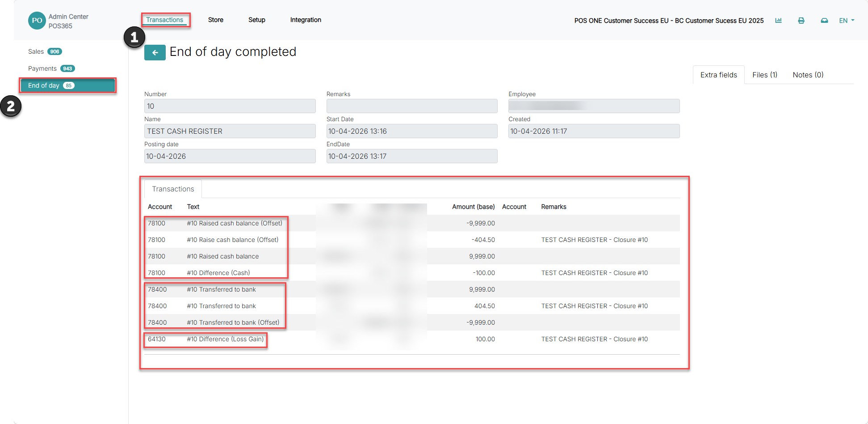Click the Remarks input field
The image size is (868, 424).
point(412,106)
